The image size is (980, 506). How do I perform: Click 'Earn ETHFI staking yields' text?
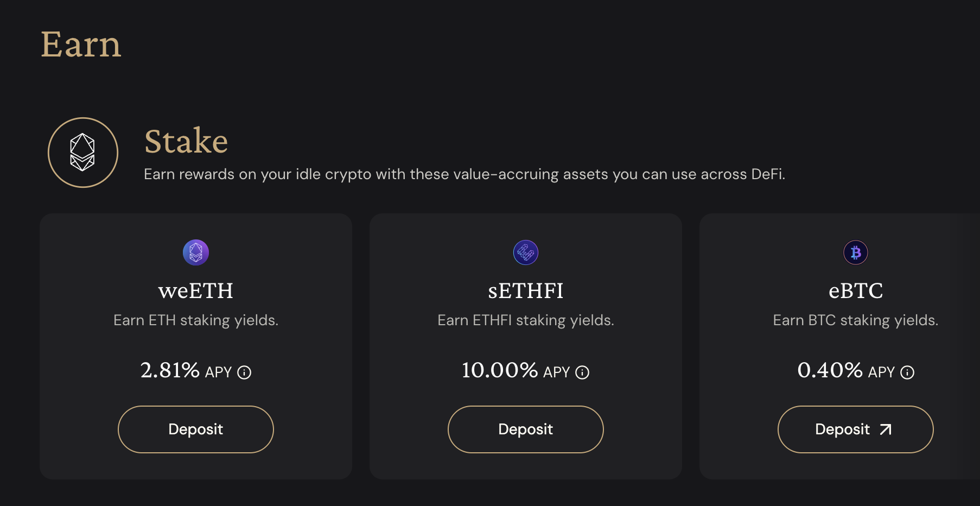pos(525,320)
